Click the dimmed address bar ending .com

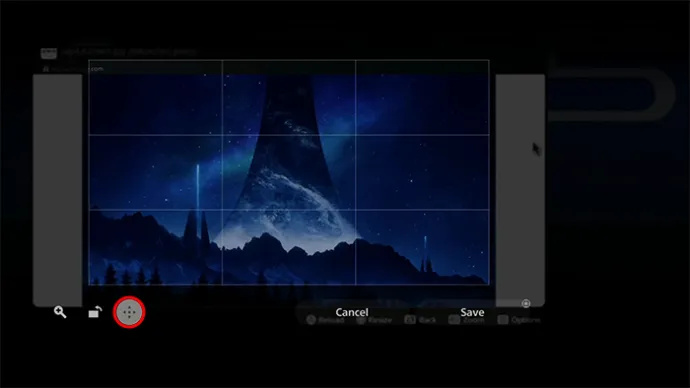(73, 69)
